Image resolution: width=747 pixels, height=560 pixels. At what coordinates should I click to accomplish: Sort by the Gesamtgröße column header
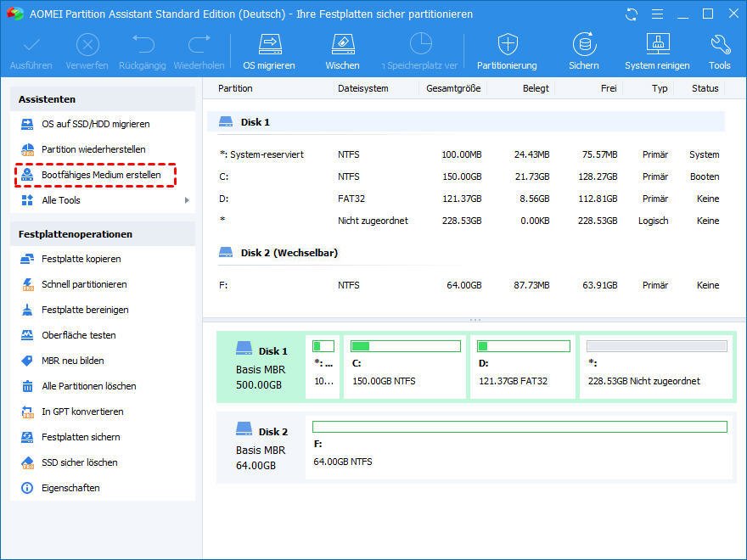453,88
